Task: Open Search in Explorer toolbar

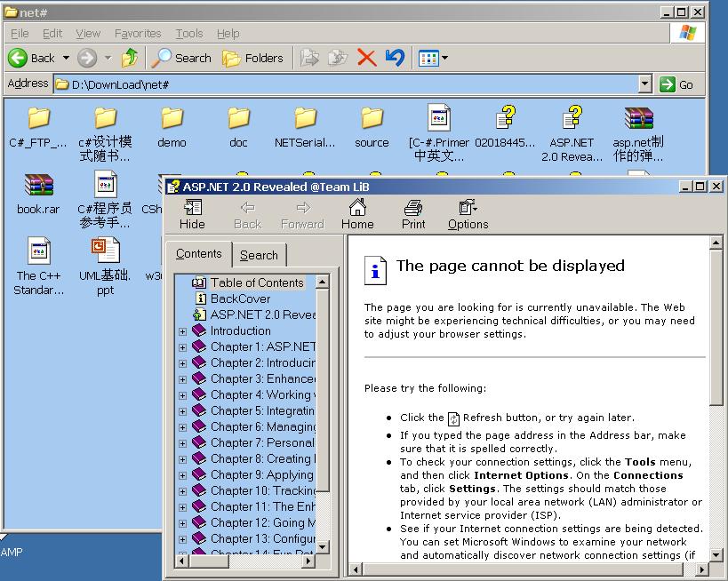Action: (181, 58)
